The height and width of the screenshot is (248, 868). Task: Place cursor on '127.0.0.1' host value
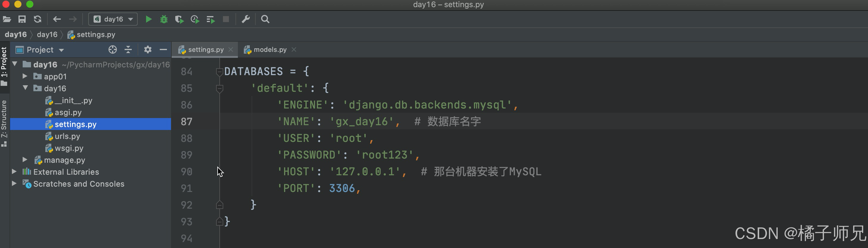(365, 172)
